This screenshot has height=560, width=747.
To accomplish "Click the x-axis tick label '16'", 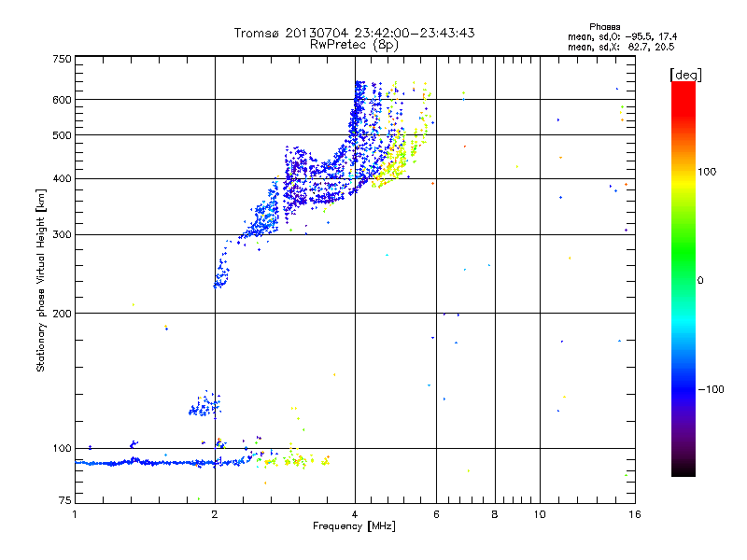I will tap(635, 514).
